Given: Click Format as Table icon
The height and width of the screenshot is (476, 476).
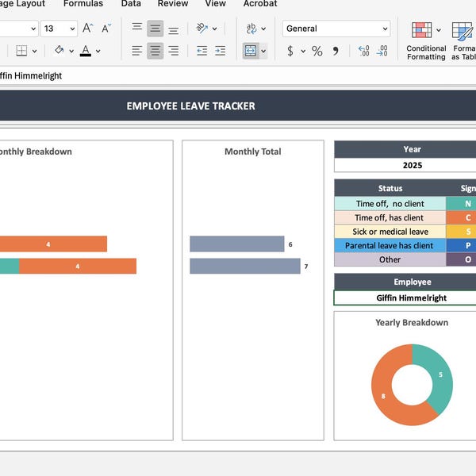Looking at the screenshot, I should [463, 31].
